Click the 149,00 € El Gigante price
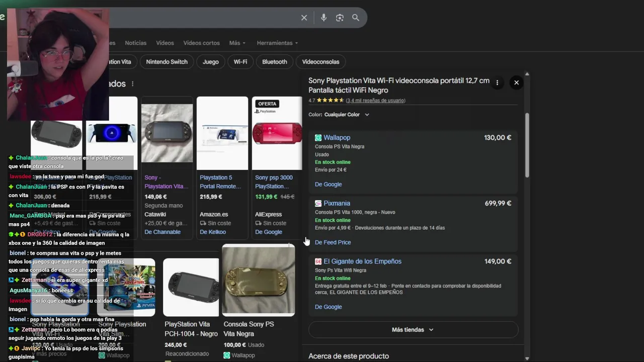This screenshot has height=362, width=644. (498, 261)
